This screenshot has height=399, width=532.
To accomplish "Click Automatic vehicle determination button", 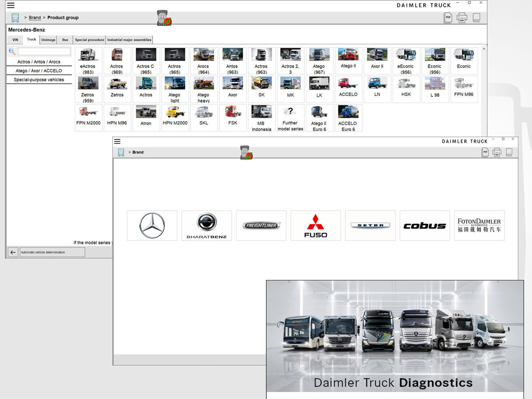I will pyautogui.click(x=52, y=252).
